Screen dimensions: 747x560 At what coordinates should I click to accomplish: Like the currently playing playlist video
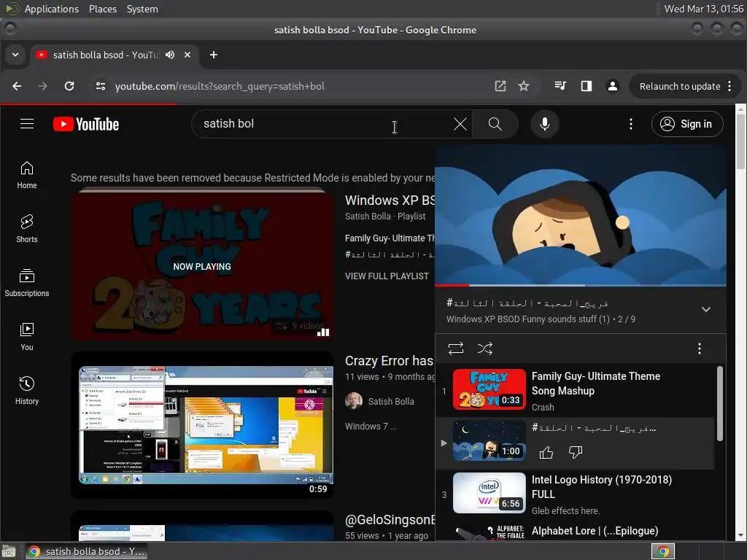point(546,452)
